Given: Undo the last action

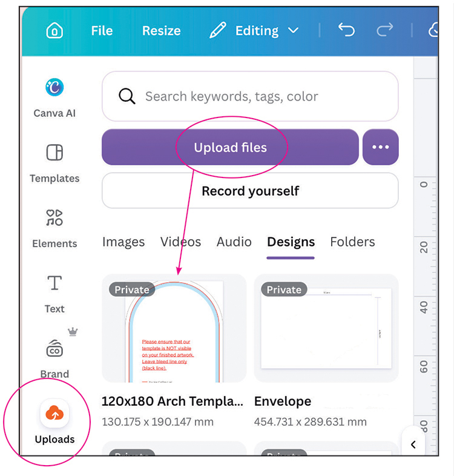Looking at the screenshot, I should (346, 30).
